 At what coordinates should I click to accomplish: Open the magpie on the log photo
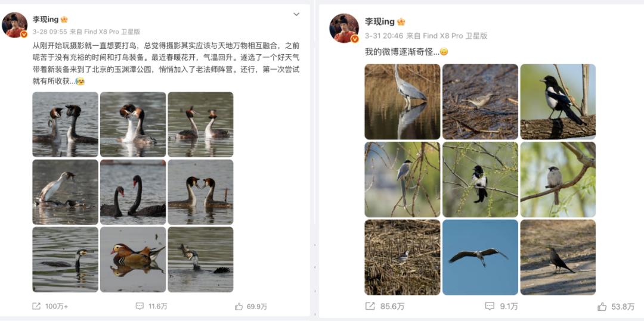[x=558, y=102]
